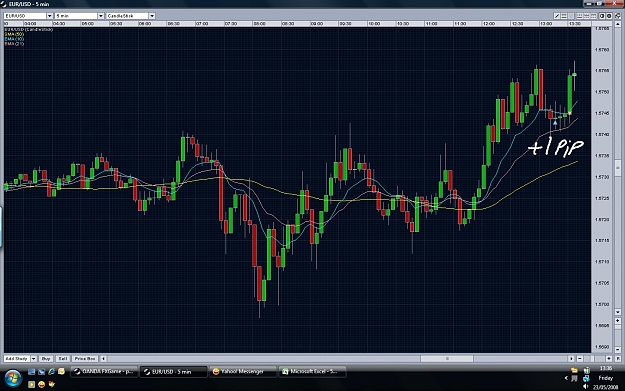Switch to EUR/USD - 5 min taskbar window
Screen dimensions: 625x391
tap(173, 371)
